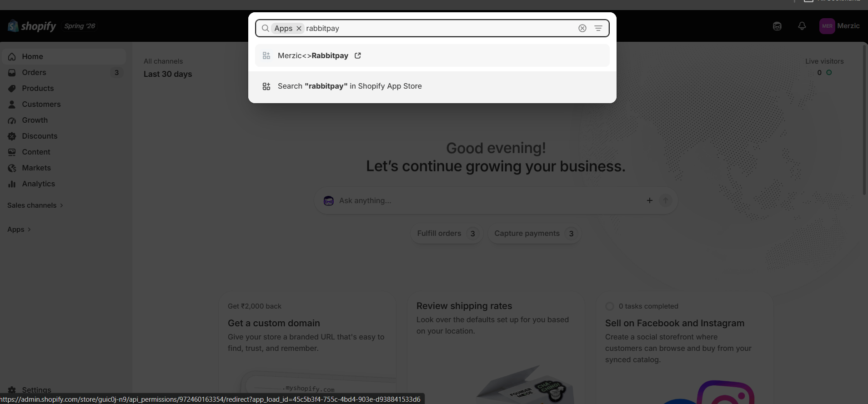Open Customers in the sidebar

click(x=64, y=104)
